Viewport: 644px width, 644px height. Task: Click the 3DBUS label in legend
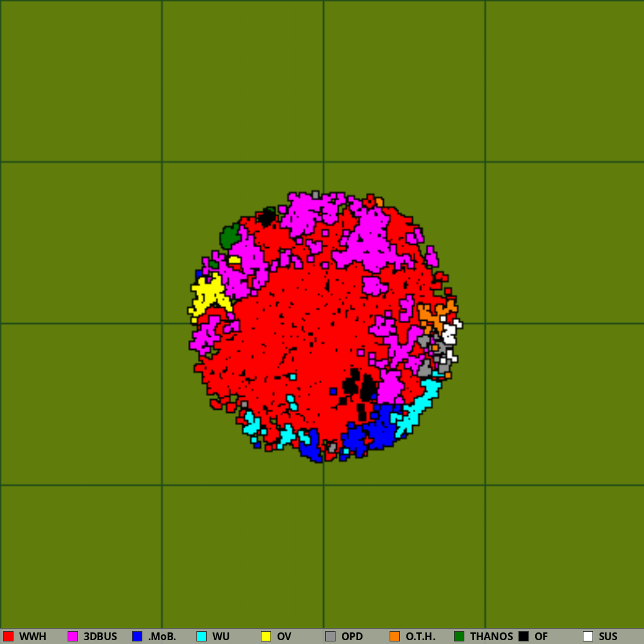point(100,636)
